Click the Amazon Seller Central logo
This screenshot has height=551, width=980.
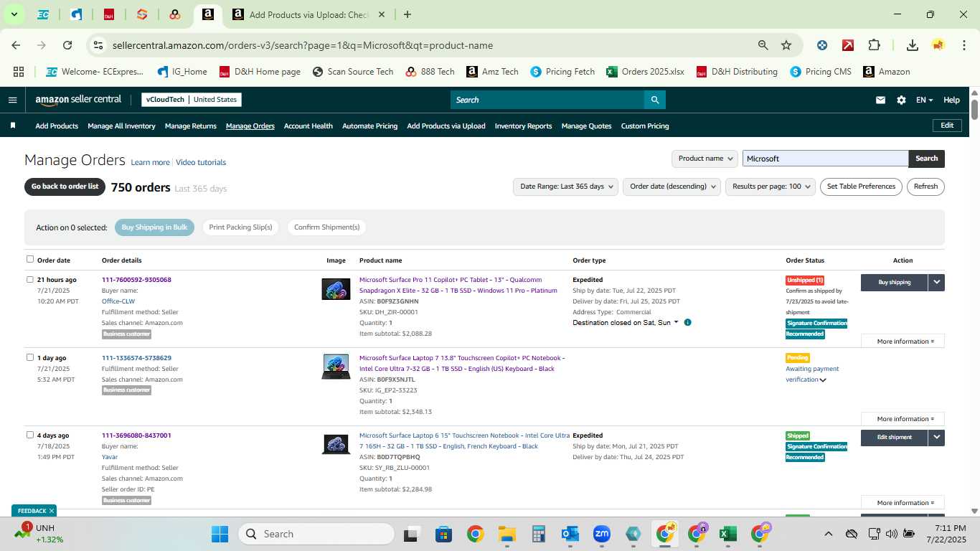point(78,100)
